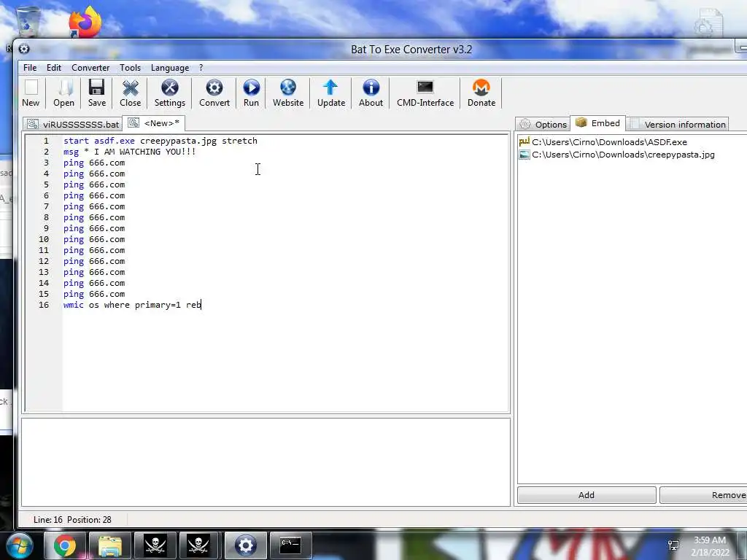Viewport: 747px width, 560px height.
Task: Open the Edit menu
Action: (x=54, y=68)
